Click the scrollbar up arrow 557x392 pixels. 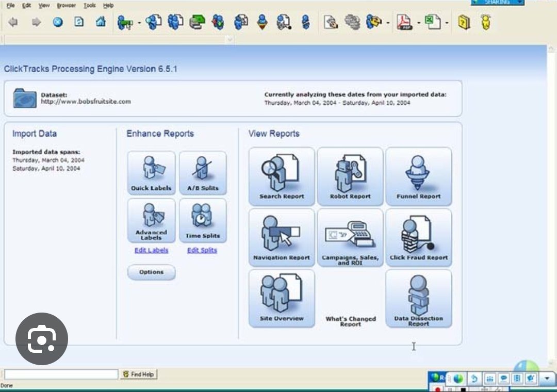tap(552, 48)
